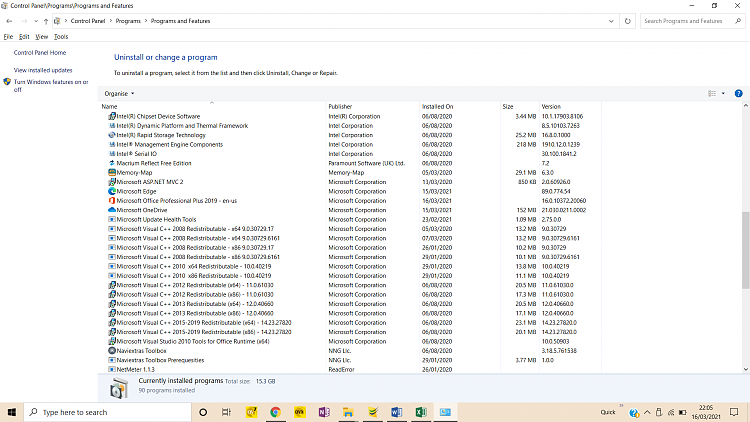Open File Explorer from the taskbar

[348, 412]
